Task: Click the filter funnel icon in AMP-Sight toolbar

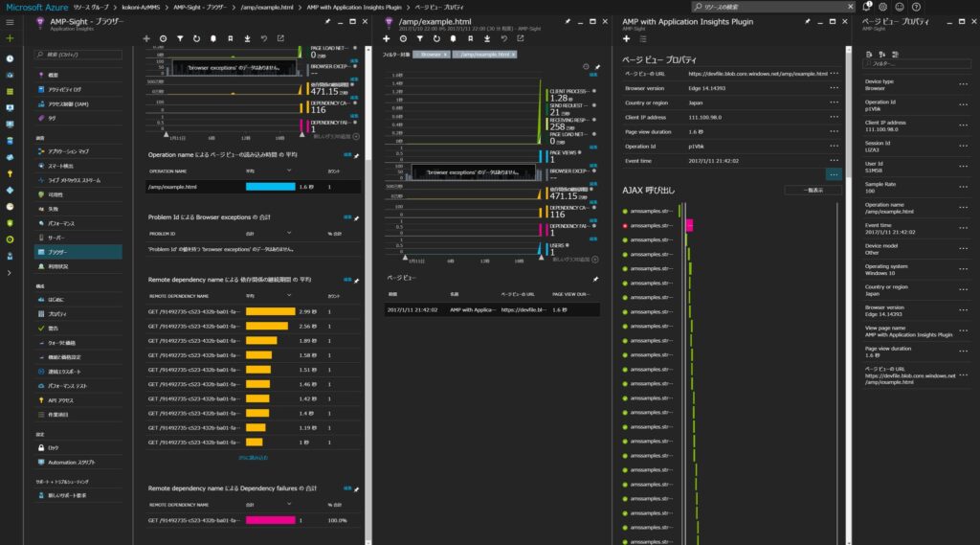Action: [x=179, y=38]
